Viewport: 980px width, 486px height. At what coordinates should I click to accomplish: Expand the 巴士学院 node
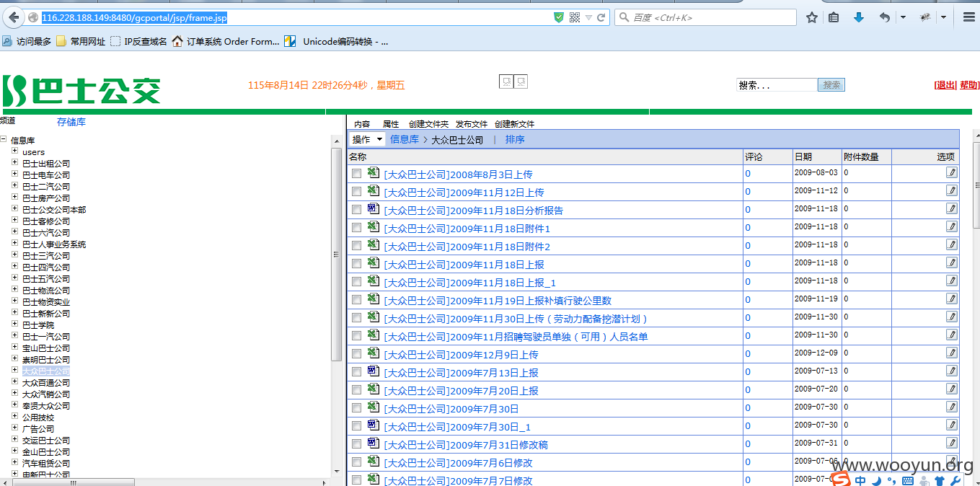(14, 324)
